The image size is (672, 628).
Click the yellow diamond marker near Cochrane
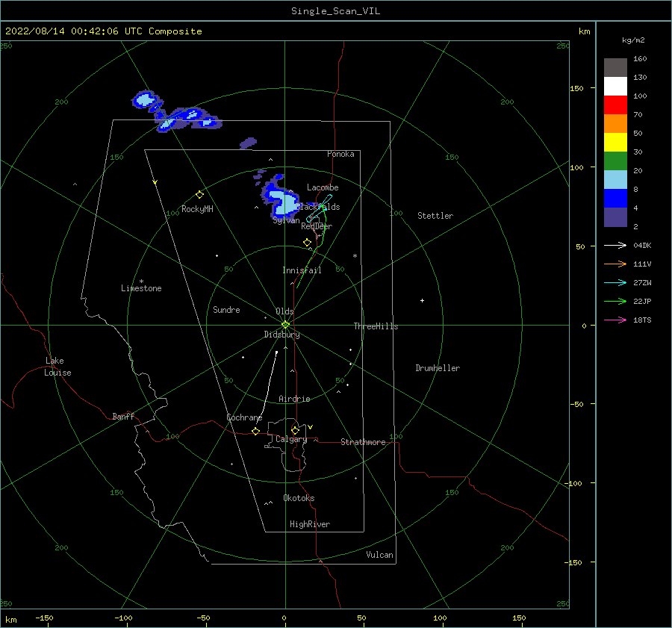pos(255,431)
